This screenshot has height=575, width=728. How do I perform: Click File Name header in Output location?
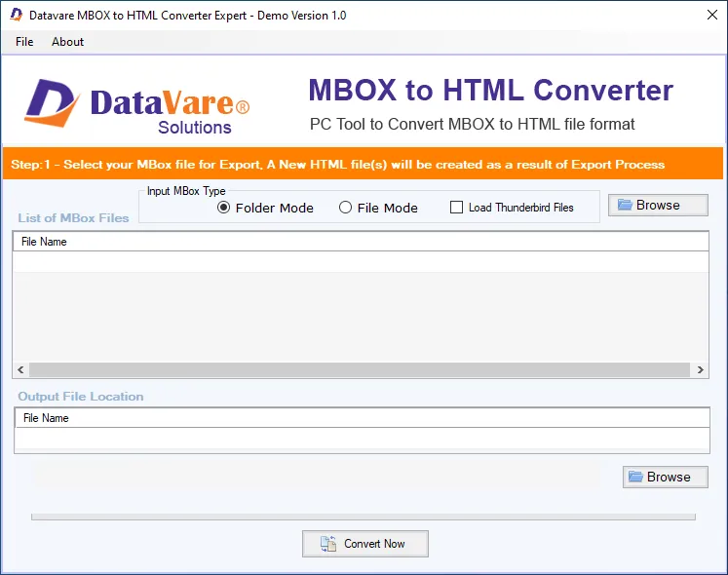362,418
